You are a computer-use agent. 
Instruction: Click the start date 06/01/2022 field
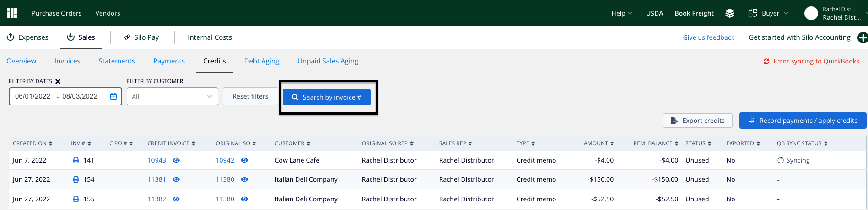[32, 96]
